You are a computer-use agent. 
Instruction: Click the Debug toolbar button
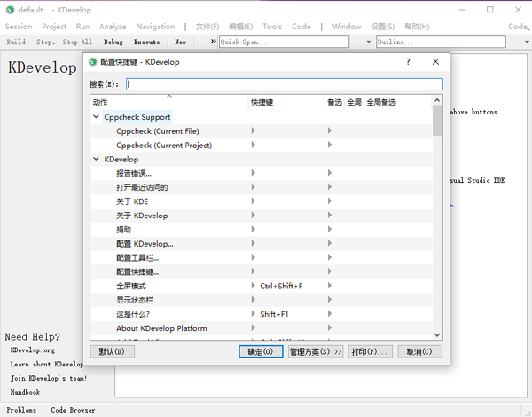tap(113, 42)
